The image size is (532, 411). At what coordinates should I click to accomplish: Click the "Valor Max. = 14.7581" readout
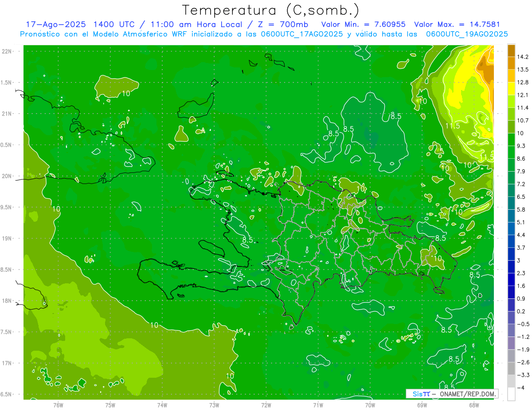pos(458,24)
